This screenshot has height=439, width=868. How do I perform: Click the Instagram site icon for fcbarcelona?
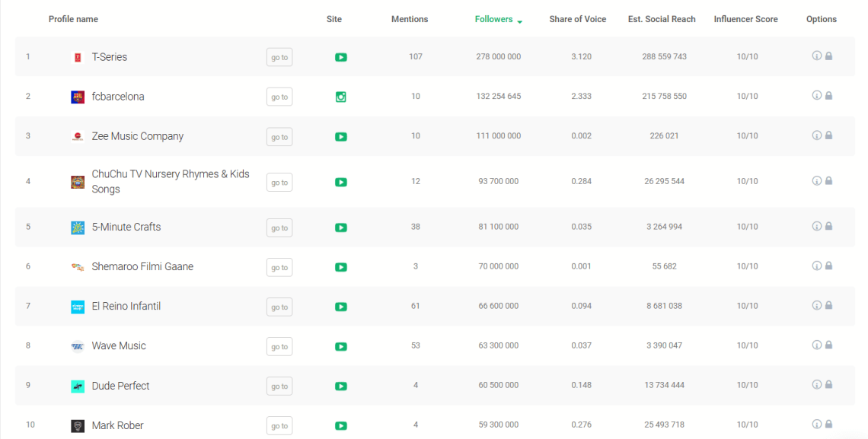tap(341, 97)
